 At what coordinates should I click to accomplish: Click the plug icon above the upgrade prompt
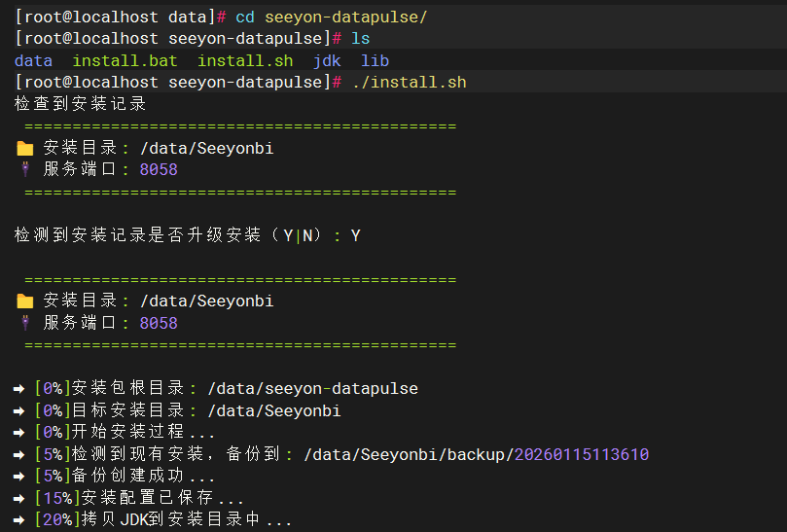24,169
